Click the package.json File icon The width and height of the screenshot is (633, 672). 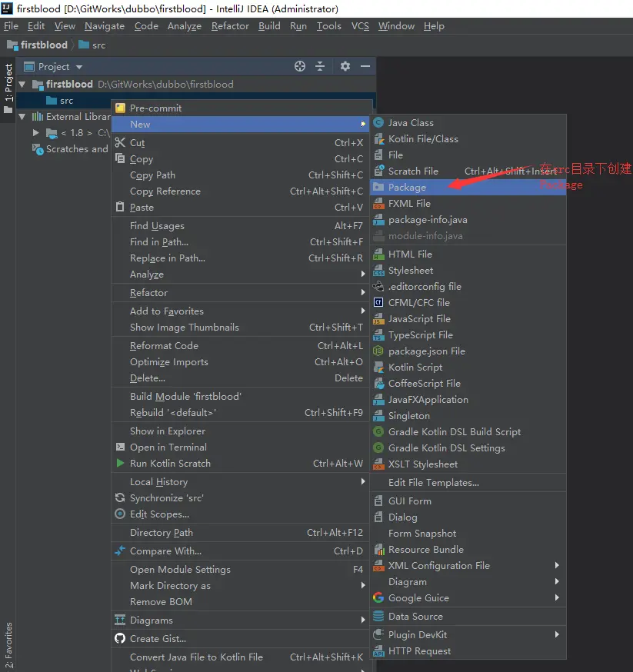pos(378,351)
